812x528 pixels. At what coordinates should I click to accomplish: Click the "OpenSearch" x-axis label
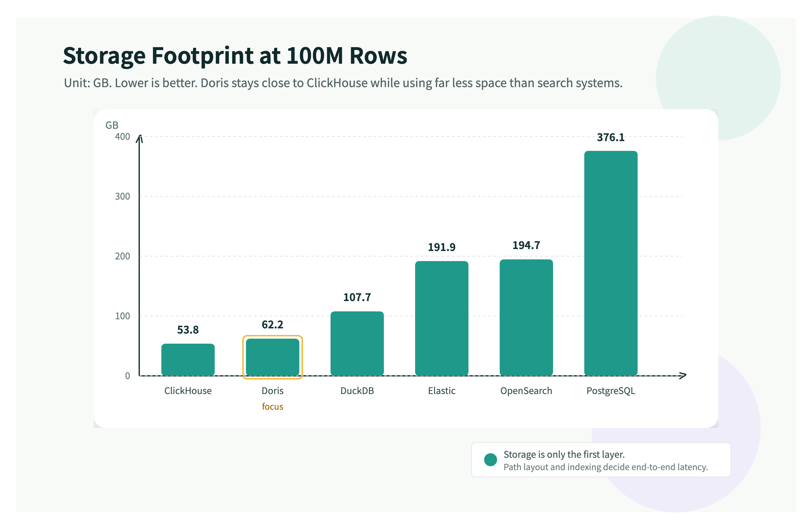pyautogui.click(x=526, y=390)
